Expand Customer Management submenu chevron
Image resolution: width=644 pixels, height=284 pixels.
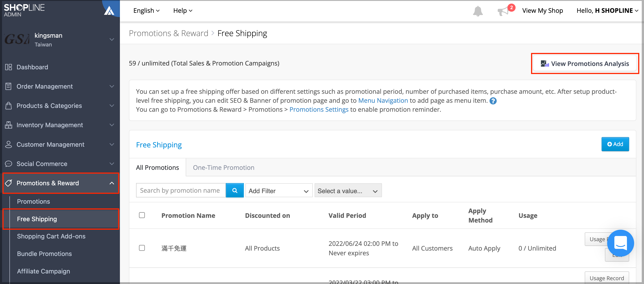point(112,144)
